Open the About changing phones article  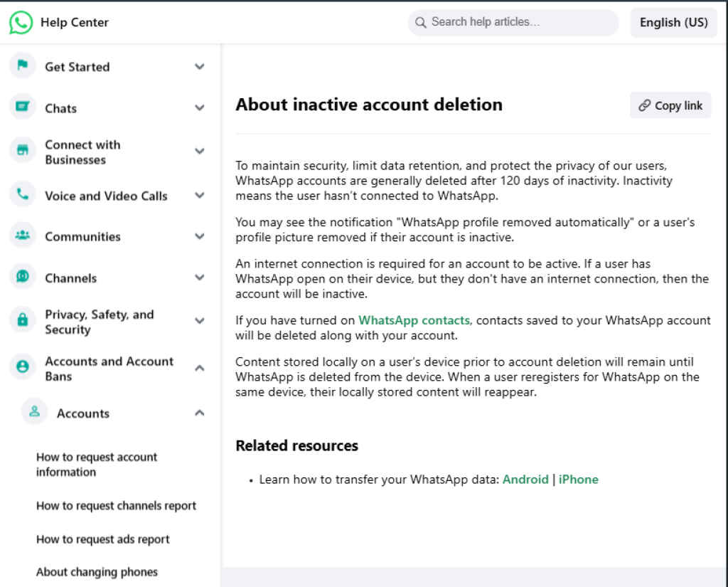(x=97, y=572)
